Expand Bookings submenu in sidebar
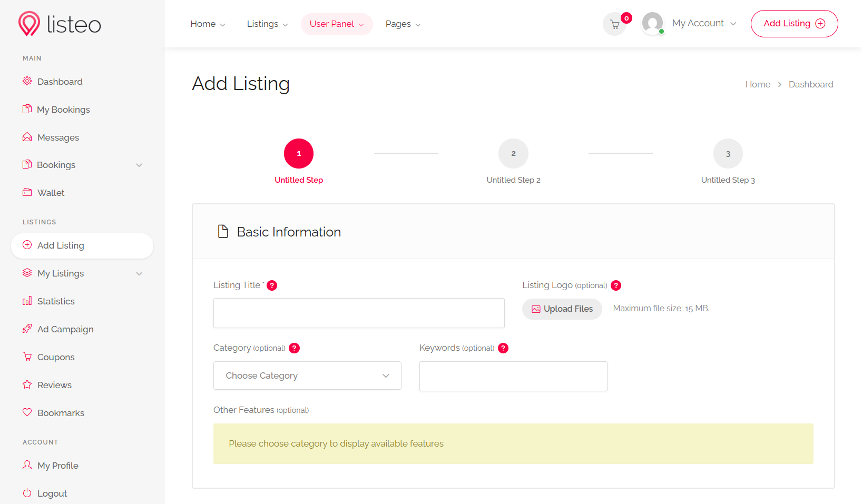Viewport: 862px width, 504px height. coord(139,165)
